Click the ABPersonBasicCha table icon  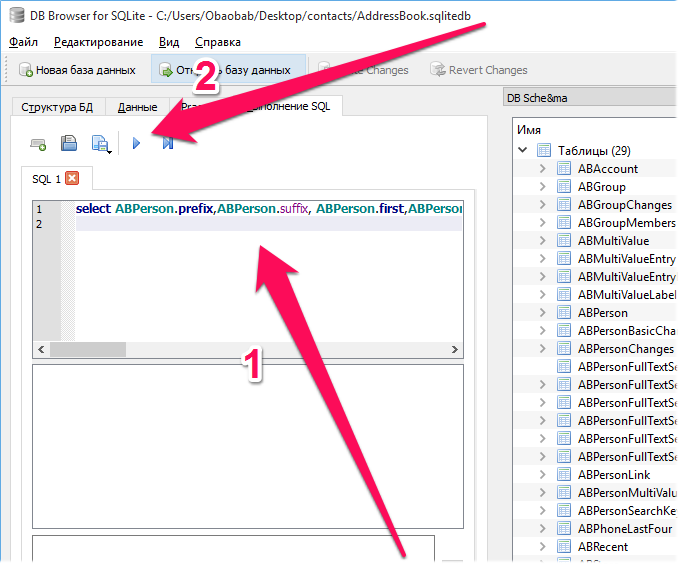[564, 331]
